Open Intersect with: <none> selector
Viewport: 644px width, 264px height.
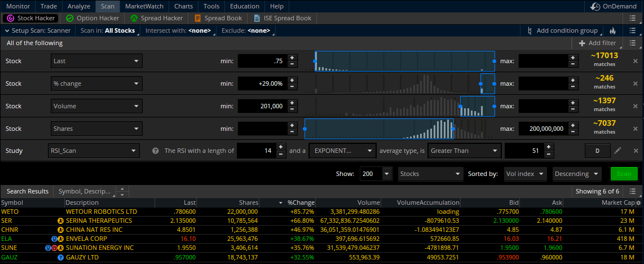[x=178, y=30]
